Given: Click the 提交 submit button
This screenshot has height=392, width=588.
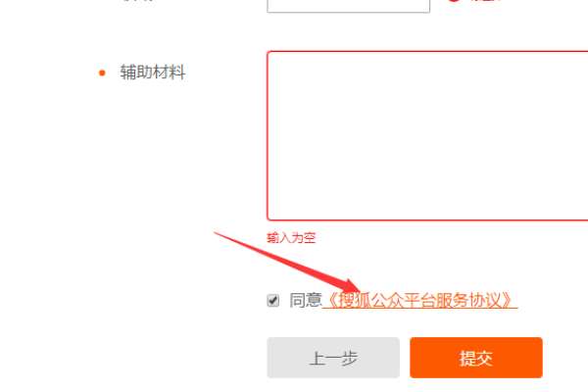Looking at the screenshot, I should pos(476,358).
